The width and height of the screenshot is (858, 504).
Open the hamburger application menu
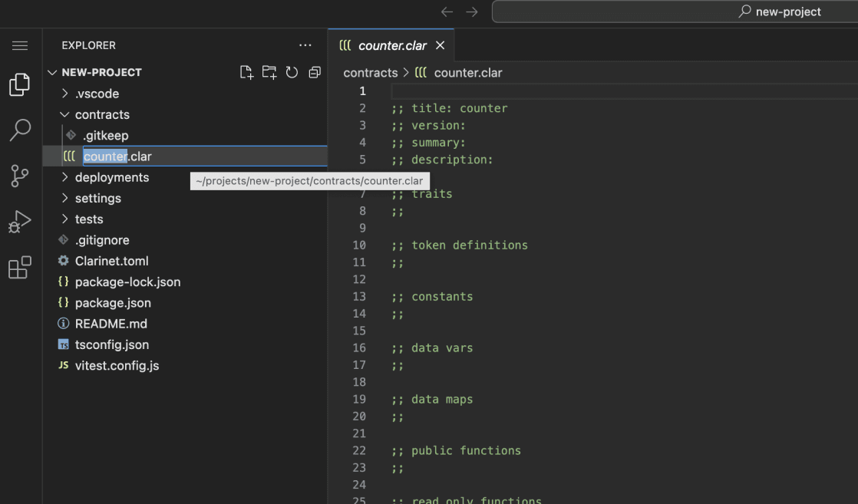(x=20, y=45)
